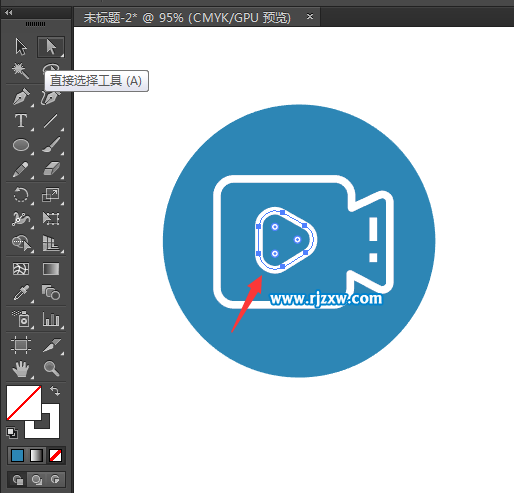
Task: Pick the Ellipse tool
Action: click(21, 145)
